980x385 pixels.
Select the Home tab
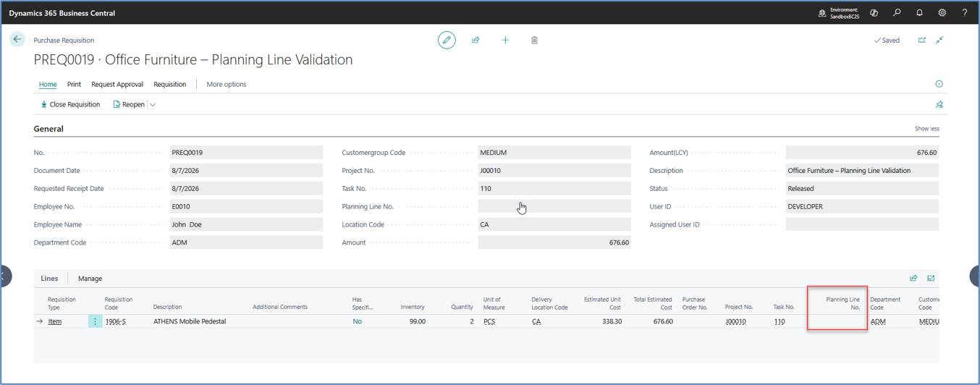(48, 84)
